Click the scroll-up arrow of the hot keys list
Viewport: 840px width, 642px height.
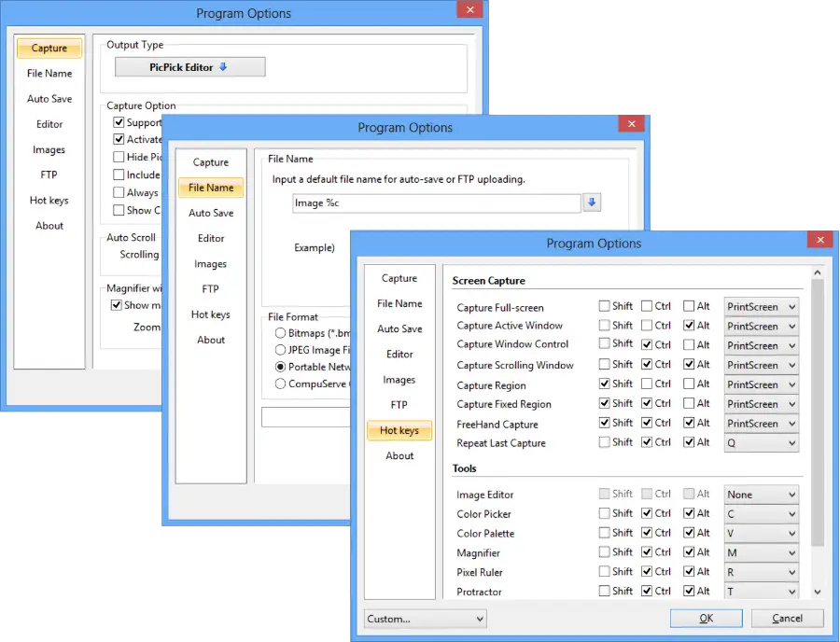818,272
